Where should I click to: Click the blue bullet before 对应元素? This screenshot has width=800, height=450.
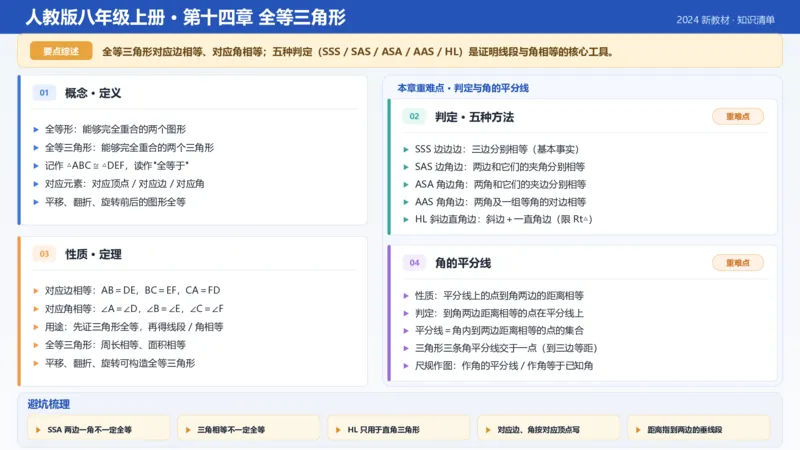click(36, 184)
